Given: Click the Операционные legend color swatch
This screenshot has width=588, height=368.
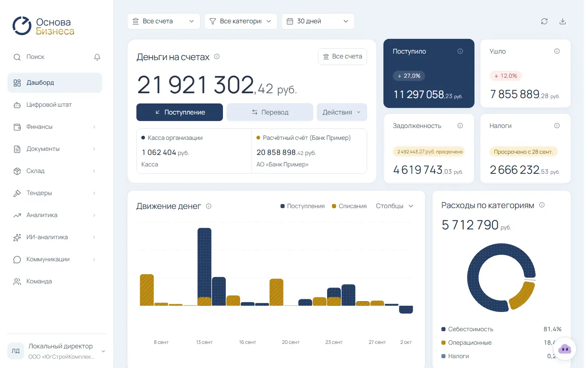Looking at the screenshot, I should pyautogui.click(x=443, y=343).
